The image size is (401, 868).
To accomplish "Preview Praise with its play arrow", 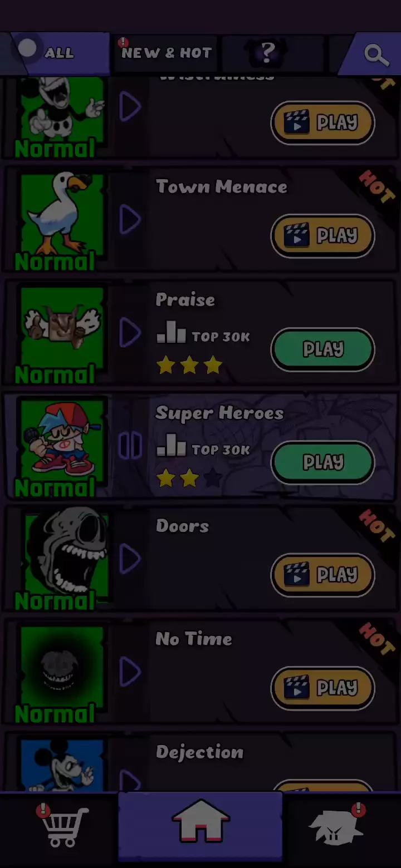I will click(x=130, y=333).
